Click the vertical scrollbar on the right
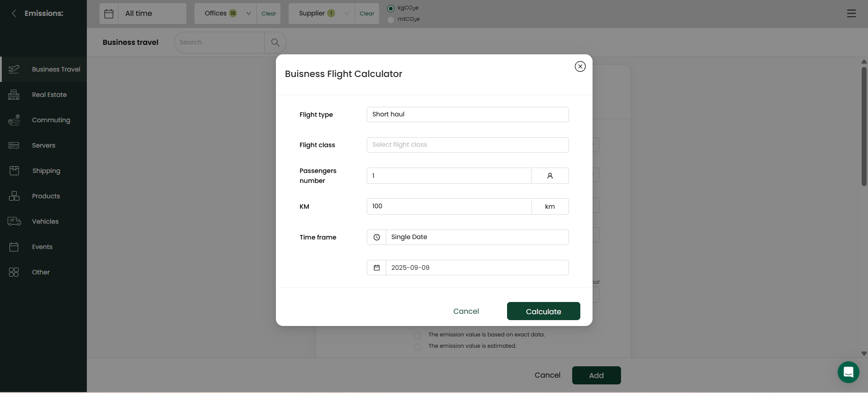Screen dimensions: 868x393 click(x=864, y=126)
